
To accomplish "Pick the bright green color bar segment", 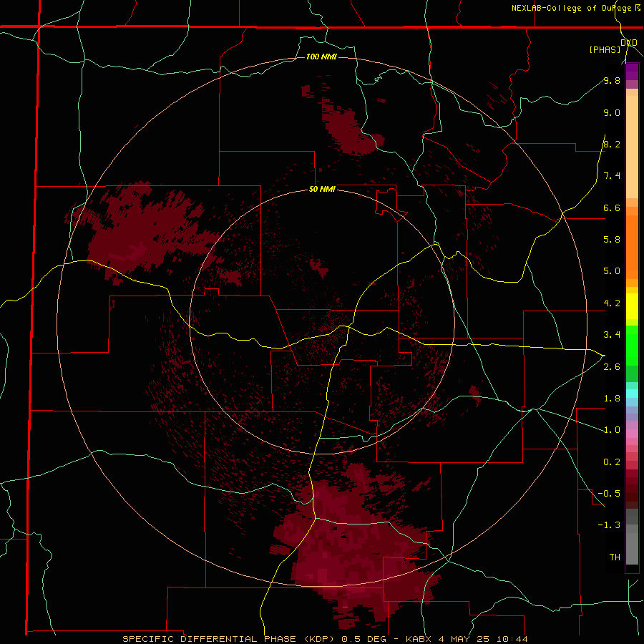I will coord(632,345).
